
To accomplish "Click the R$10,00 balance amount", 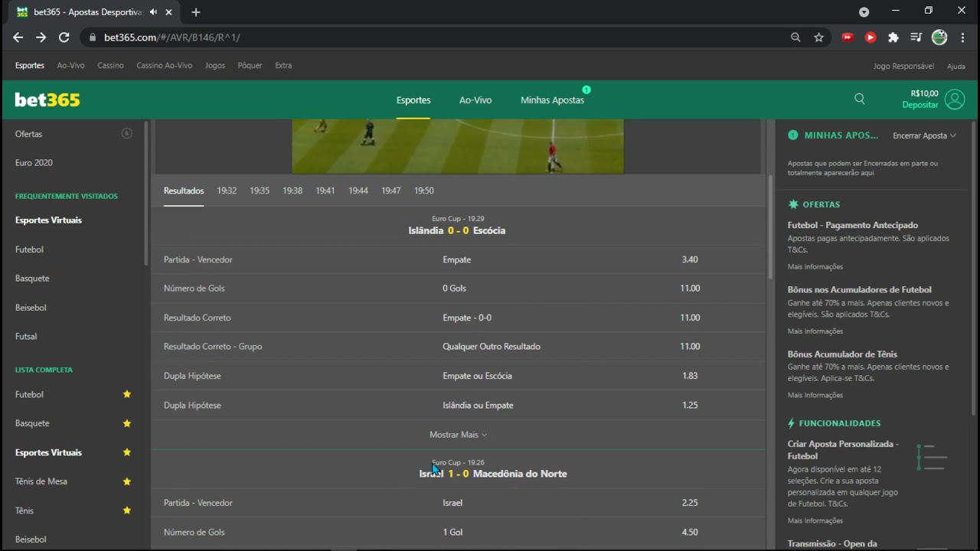I will coord(925,93).
